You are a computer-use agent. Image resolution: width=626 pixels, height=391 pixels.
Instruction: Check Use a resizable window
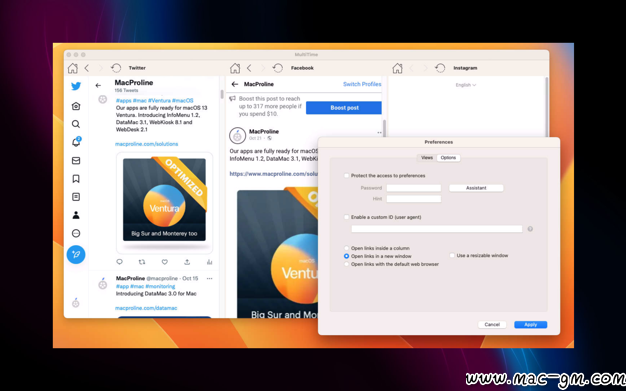(452, 255)
